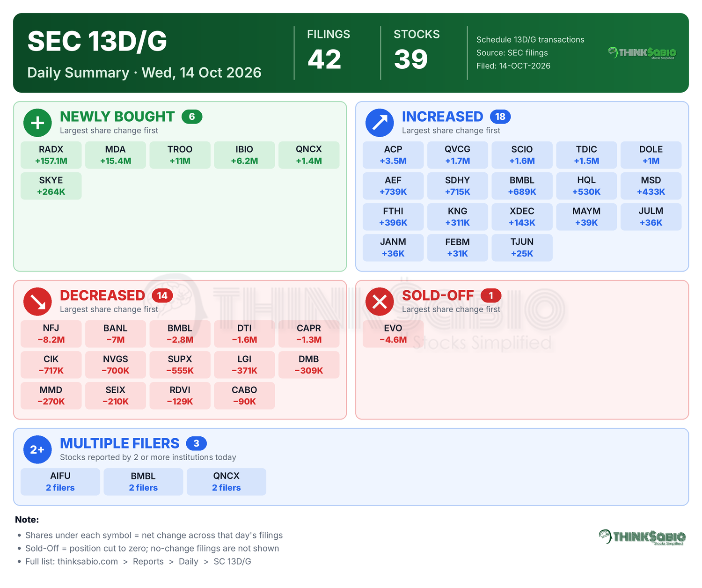
Task: Click the red X Sold-Off icon
Action: [380, 301]
